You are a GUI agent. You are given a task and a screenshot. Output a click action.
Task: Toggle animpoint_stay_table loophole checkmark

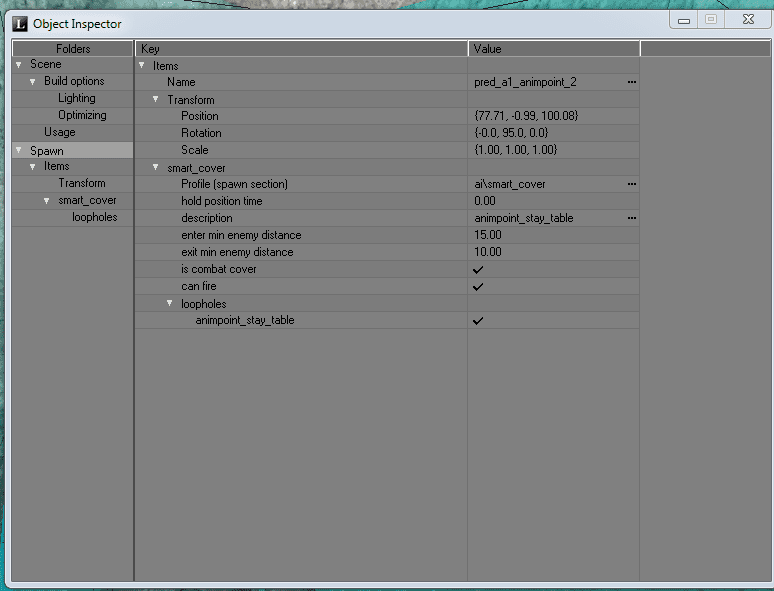[x=478, y=321]
